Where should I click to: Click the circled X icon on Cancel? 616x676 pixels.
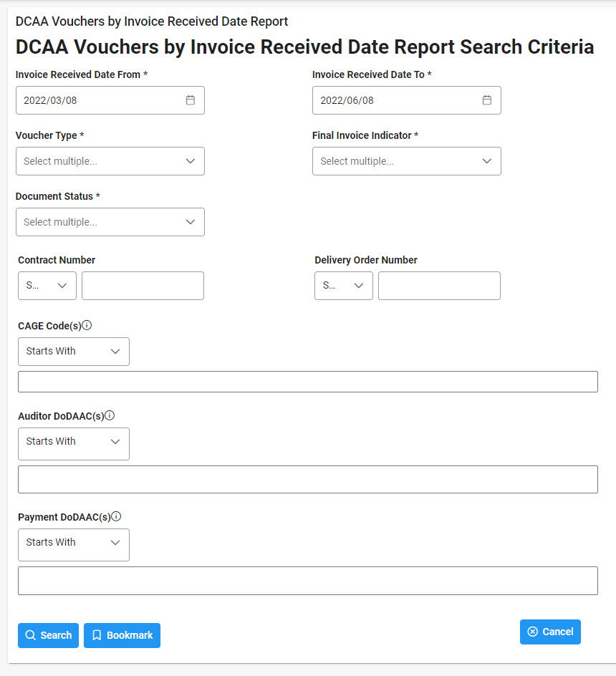[x=533, y=632]
